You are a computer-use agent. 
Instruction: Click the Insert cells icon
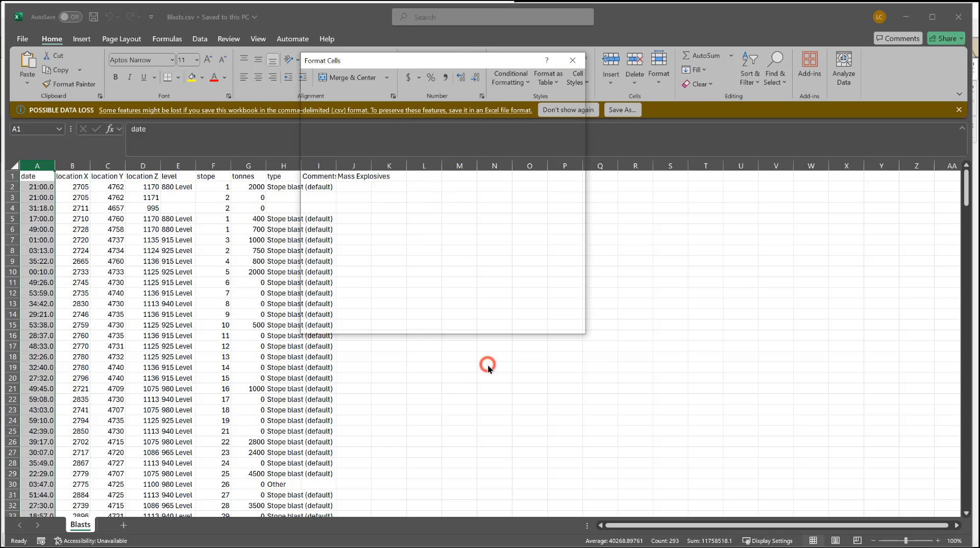pyautogui.click(x=610, y=60)
